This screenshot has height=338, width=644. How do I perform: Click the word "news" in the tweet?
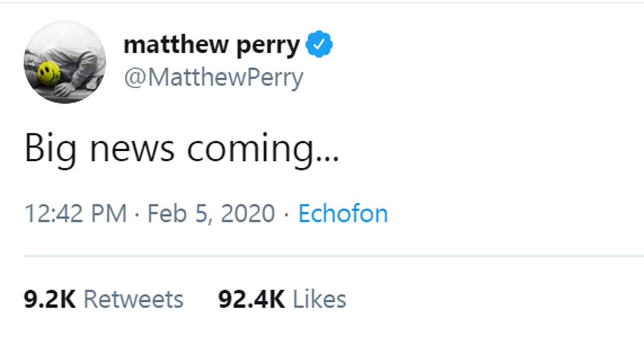pyautogui.click(x=132, y=149)
